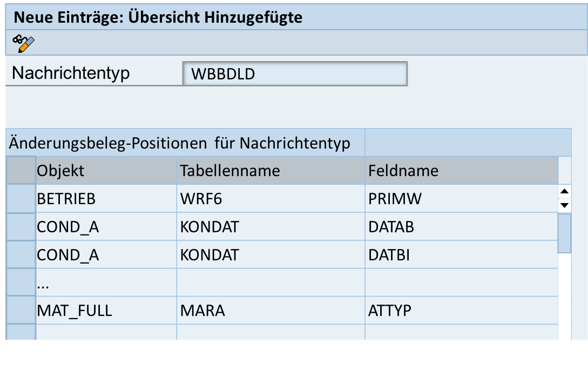This screenshot has width=588, height=370.
Task: Click the display/change glasses-pencil icon
Action: 23,44
